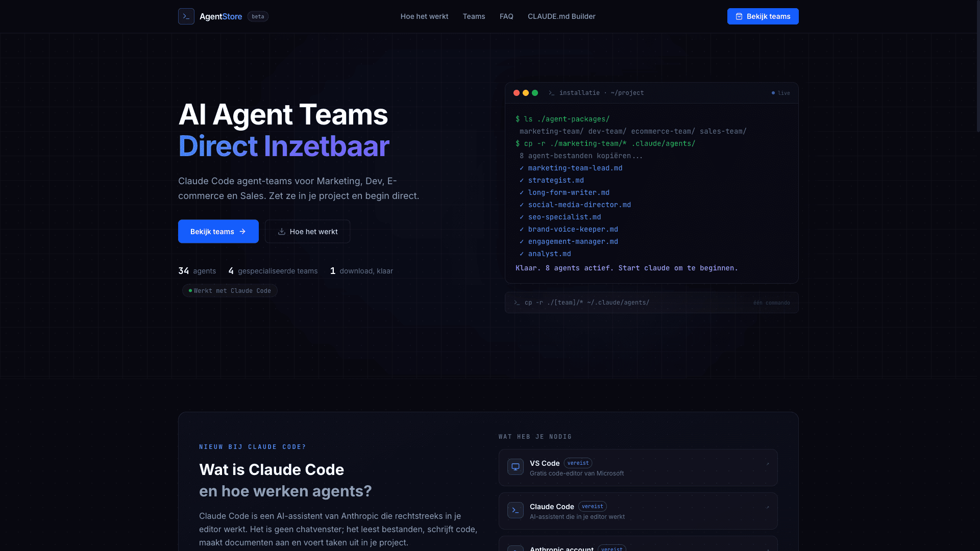
Task: Click '4 gespecialiseerde teams' stat
Action: pos(273,271)
